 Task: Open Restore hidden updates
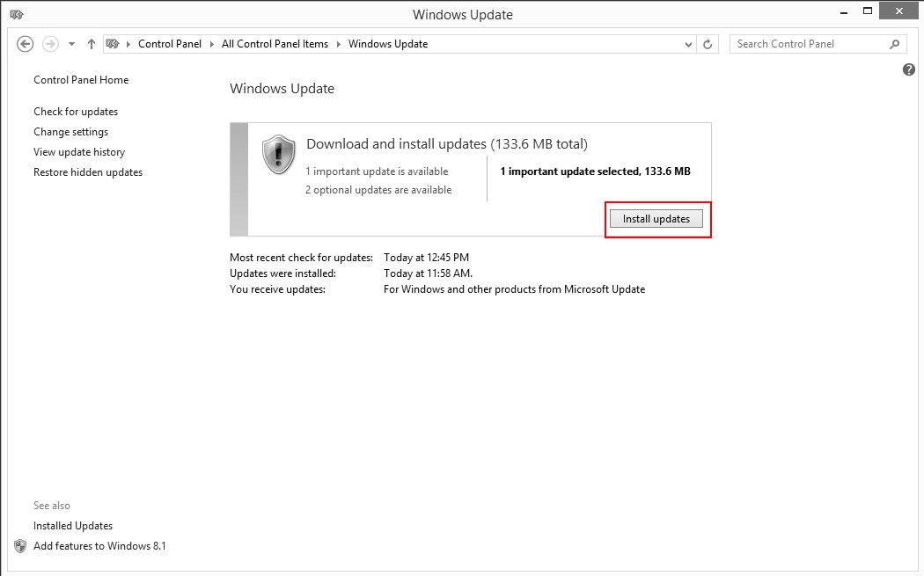88,172
